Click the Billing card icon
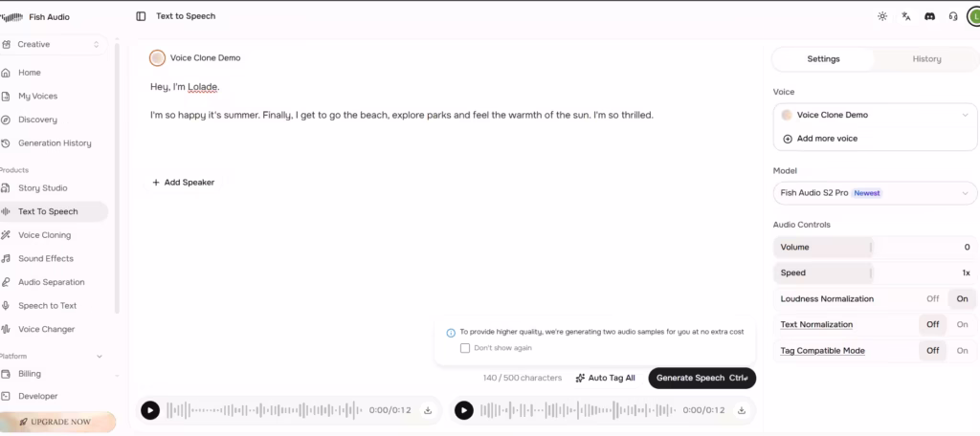980x436 pixels. point(6,374)
